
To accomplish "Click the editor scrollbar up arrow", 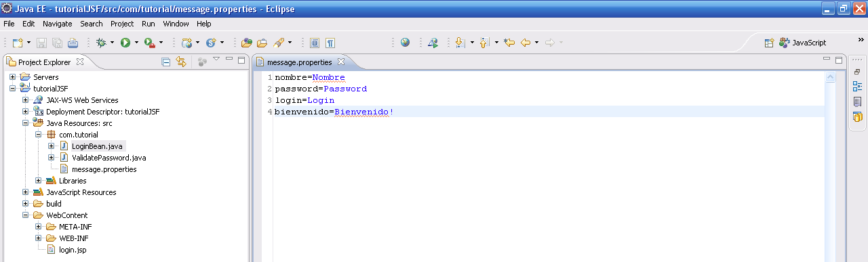I will pos(831,77).
